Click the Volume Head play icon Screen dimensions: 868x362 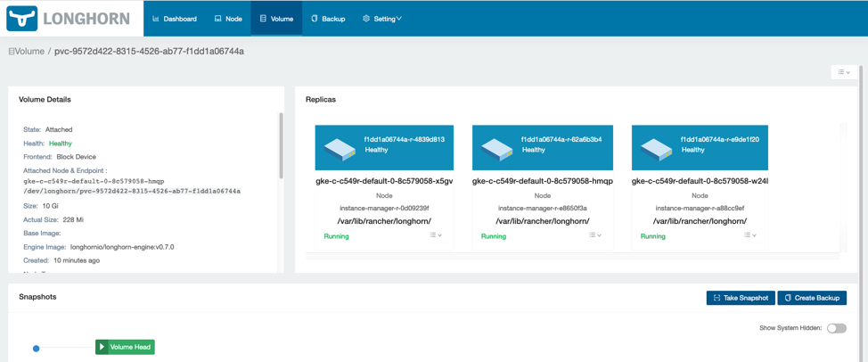[x=102, y=347]
